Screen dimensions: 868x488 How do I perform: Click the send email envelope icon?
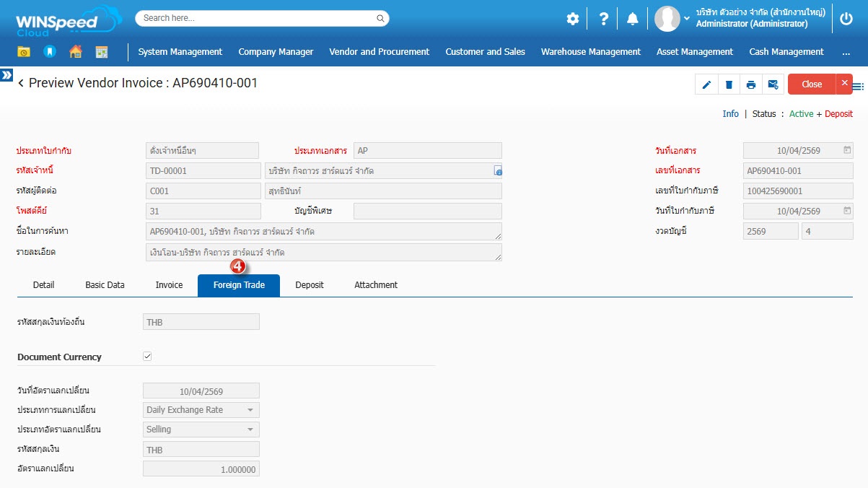(x=773, y=84)
